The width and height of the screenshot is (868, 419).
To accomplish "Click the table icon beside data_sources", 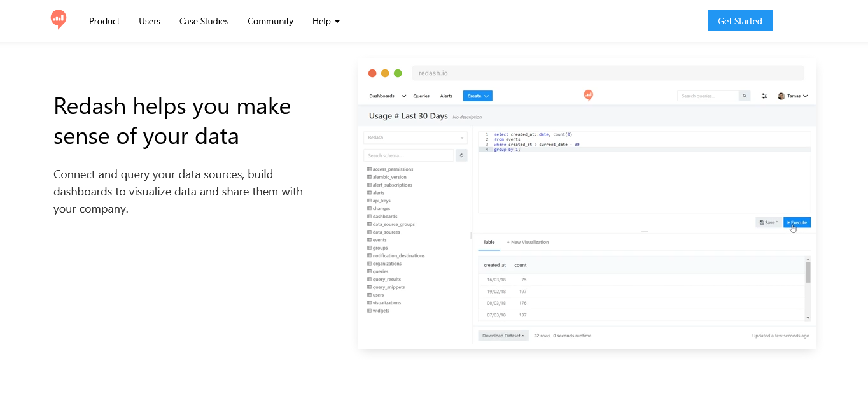I will pyautogui.click(x=369, y=232).
